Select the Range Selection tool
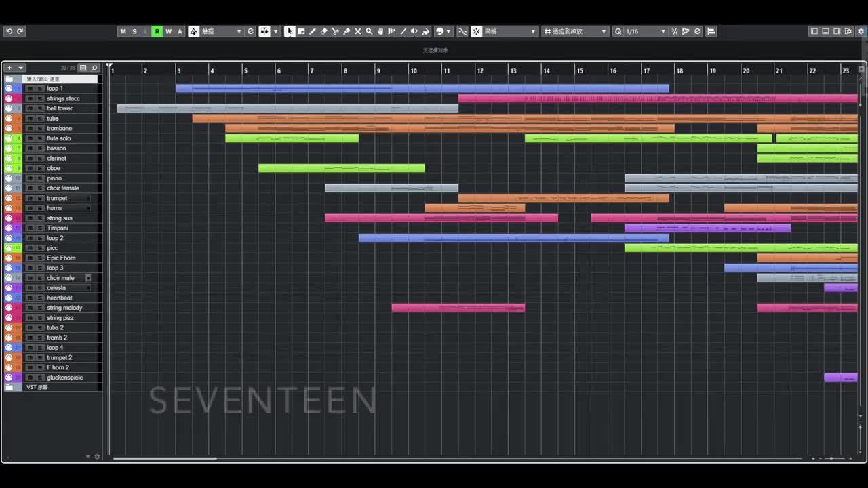This screenshot has width=868, height=488. point(301,31)
